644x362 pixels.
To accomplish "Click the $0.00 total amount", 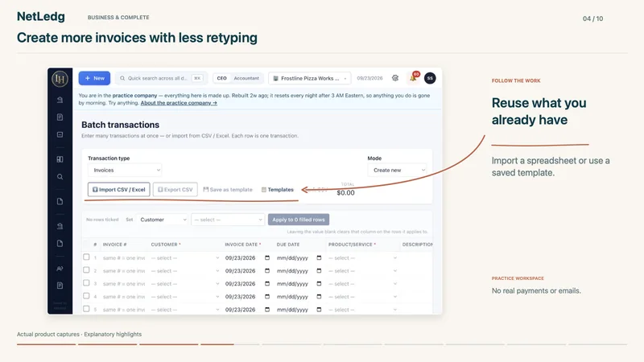I will point(346,193).
